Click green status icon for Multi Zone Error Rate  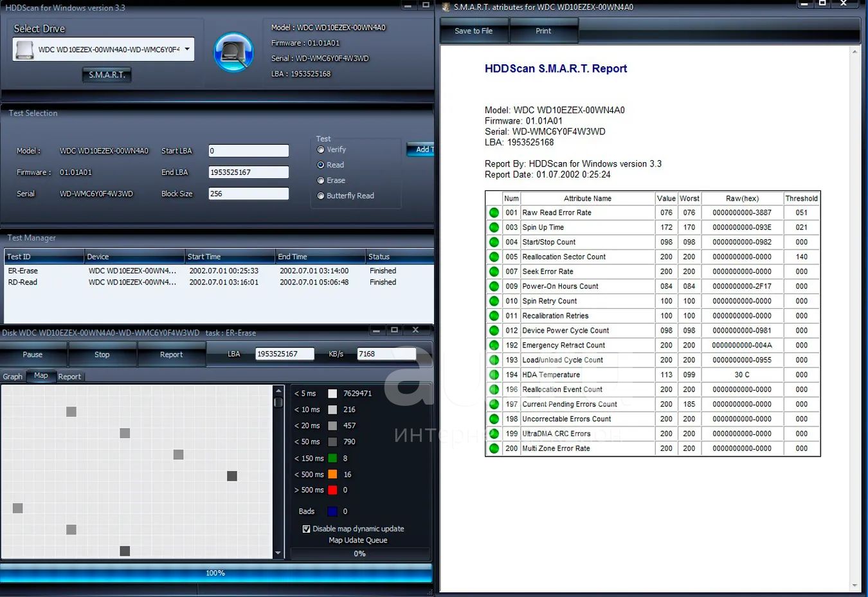[494, 448]
